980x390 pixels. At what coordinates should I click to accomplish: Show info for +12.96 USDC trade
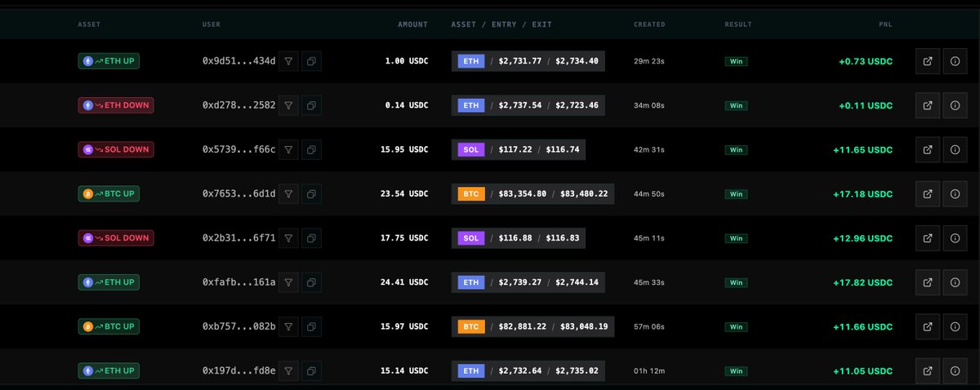coord(955,238)
